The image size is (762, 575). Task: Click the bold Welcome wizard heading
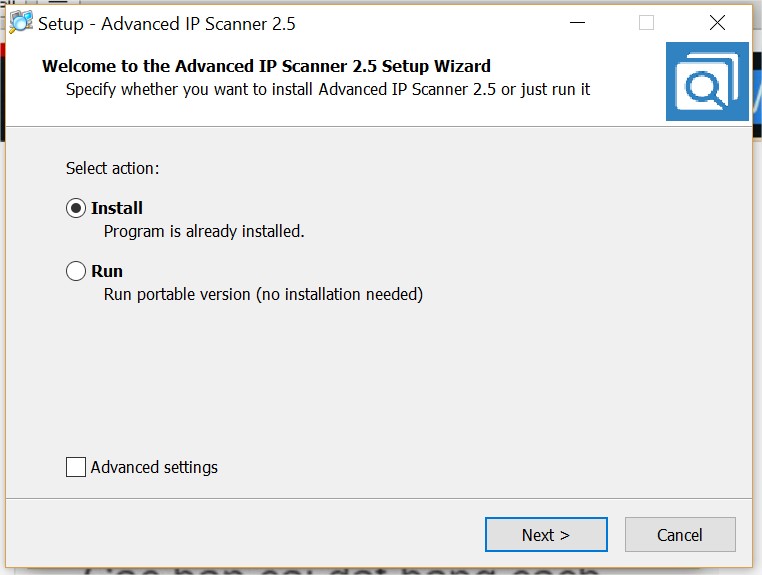pos(266,67)
